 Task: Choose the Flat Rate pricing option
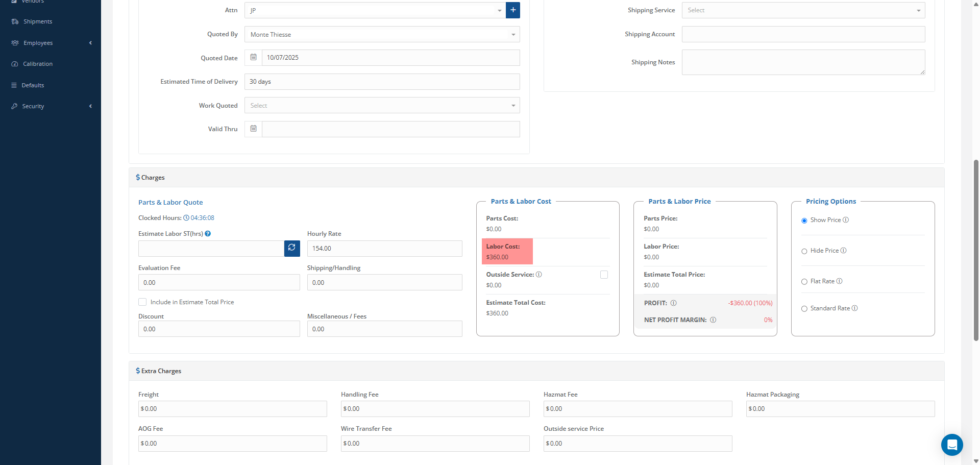[804, 282]
